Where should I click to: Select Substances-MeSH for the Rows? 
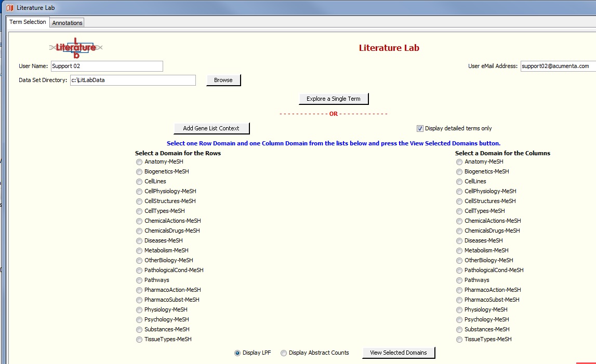139,330
